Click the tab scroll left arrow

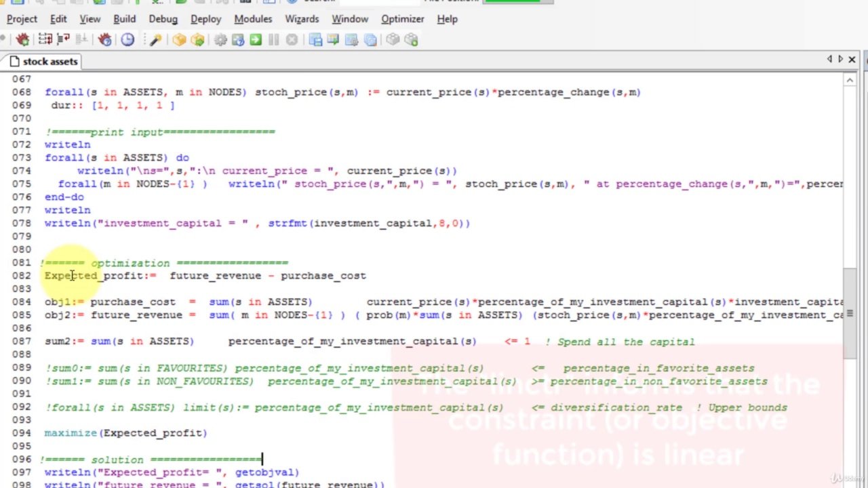pyautogui.click(x=829, y=60)
